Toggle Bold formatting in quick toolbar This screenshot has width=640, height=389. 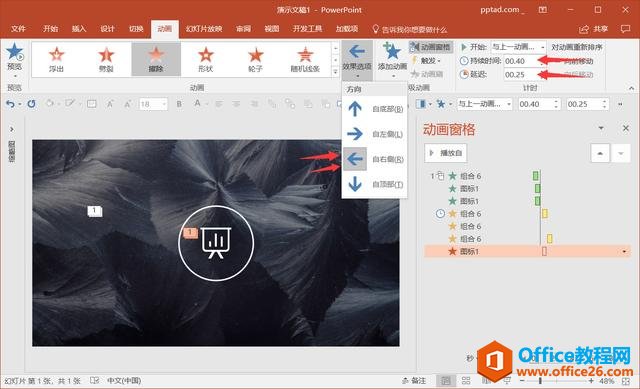tap(179, 104)
